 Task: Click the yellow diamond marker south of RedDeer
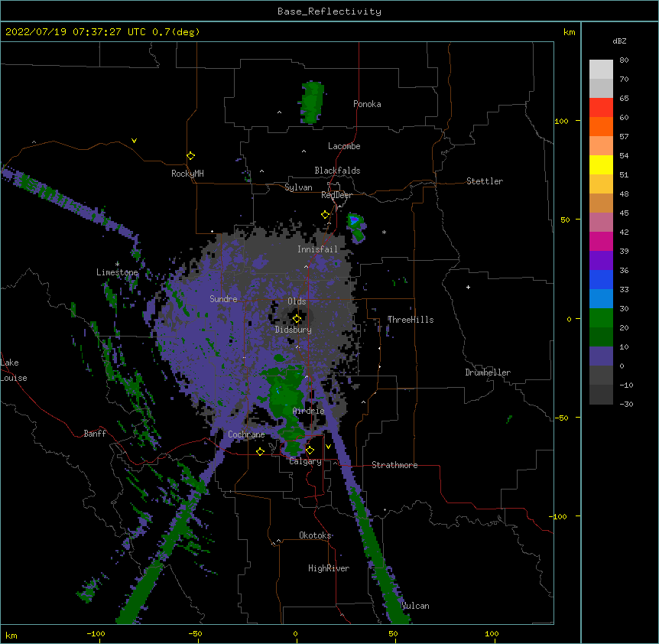click(325, 215)
